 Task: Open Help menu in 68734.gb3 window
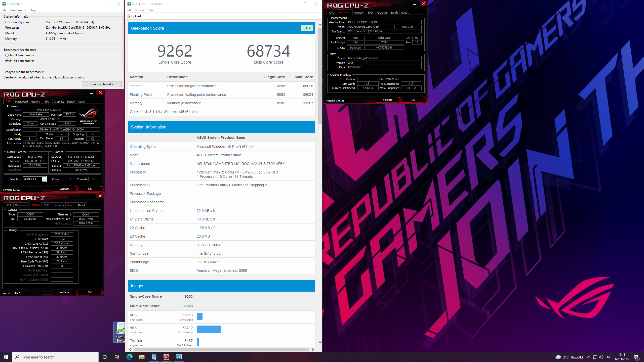pyautogui.click(x=152, y=10)
